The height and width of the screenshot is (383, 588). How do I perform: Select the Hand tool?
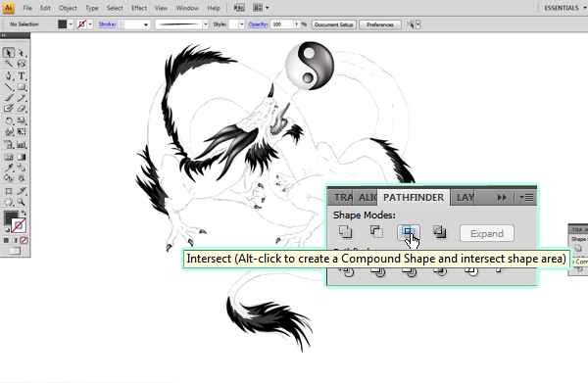click(9, 202)
